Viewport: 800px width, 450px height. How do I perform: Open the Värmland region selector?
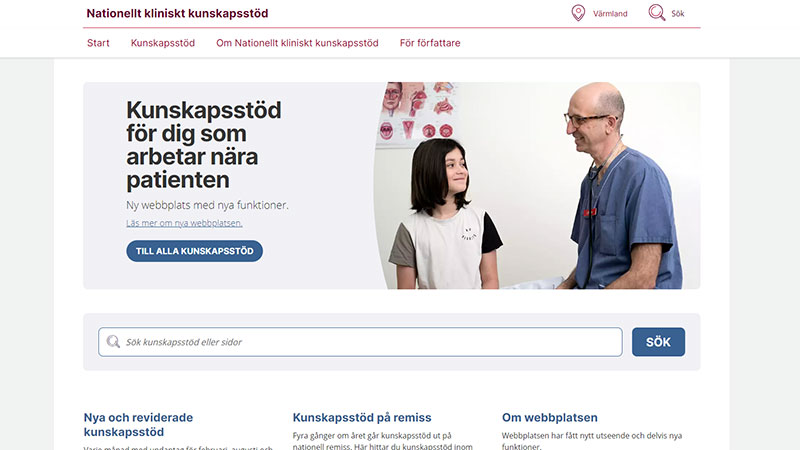610,14
